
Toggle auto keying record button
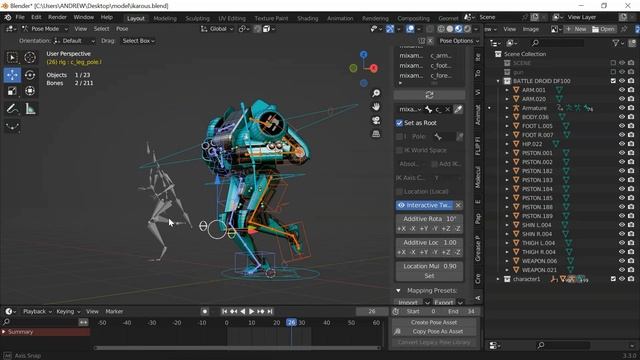coord(205,311)
